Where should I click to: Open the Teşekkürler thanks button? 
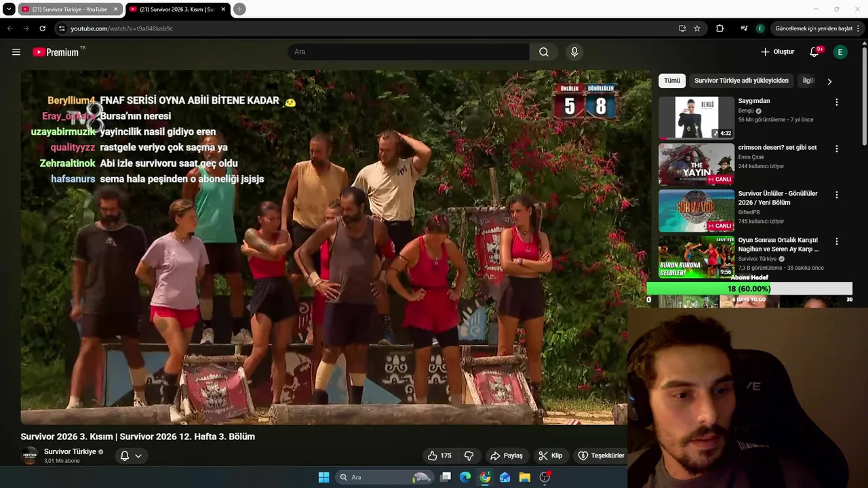coord(601,455)
